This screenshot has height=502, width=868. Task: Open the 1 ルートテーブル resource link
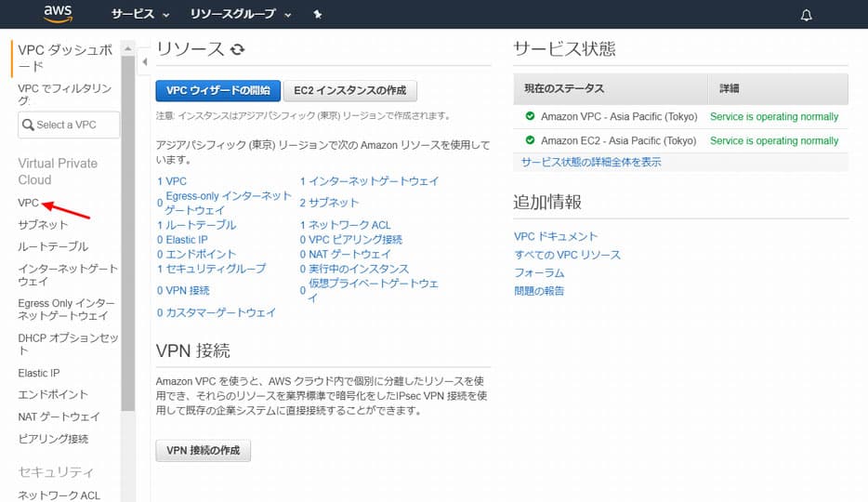pyautogui.click(x=196, y=225)
